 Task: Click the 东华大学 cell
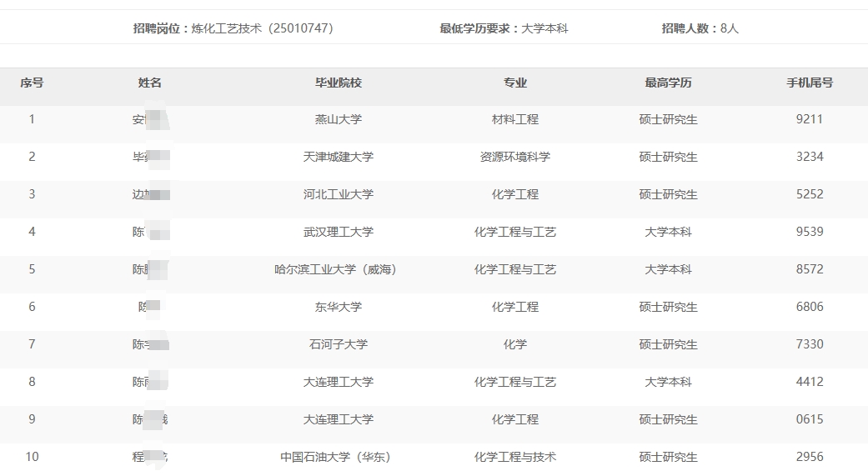pyautogui.click(x=338, y=307)
